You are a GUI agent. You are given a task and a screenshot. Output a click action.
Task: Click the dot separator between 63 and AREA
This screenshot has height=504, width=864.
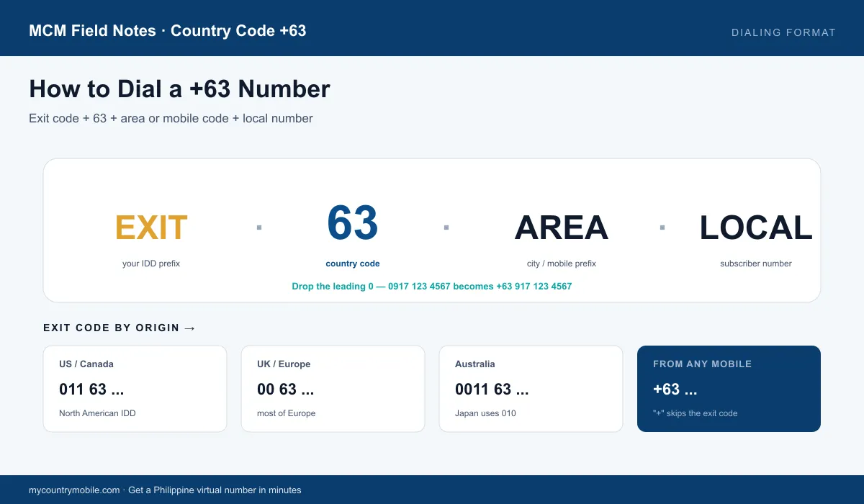(446, 228)
